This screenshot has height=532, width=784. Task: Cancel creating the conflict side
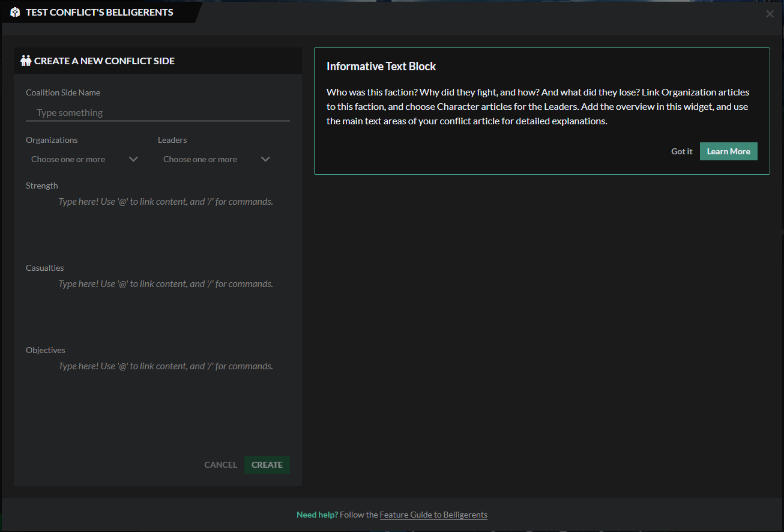pos(220,465)
